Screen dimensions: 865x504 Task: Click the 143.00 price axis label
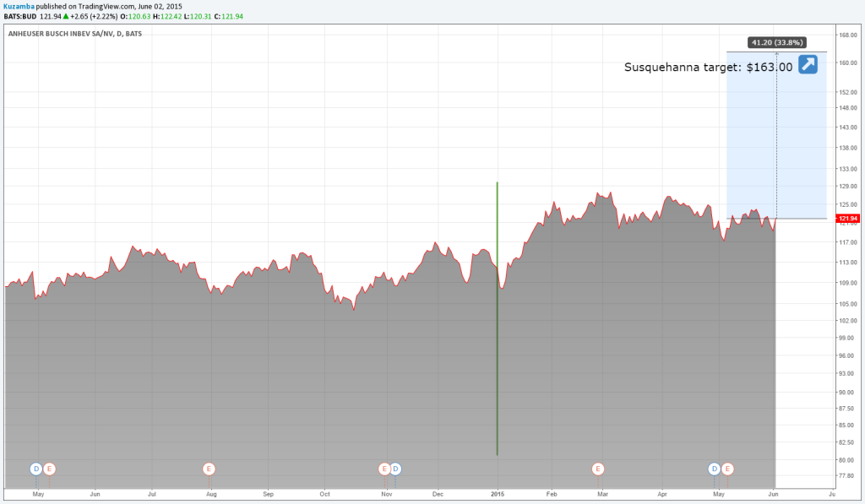(848, 127)
